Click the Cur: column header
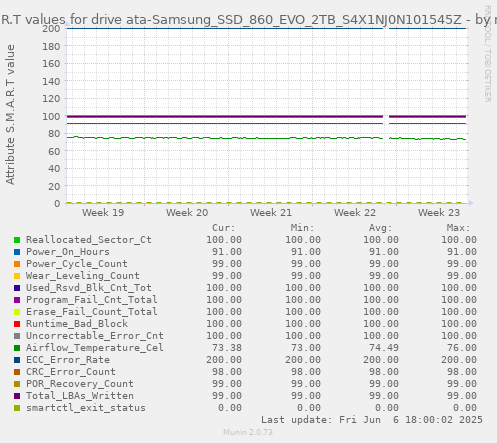 coord(224,228)
